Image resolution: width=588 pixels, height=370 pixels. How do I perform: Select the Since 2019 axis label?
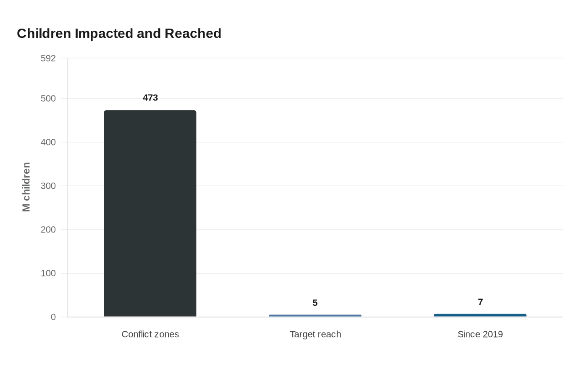click(x=480, y=334)
